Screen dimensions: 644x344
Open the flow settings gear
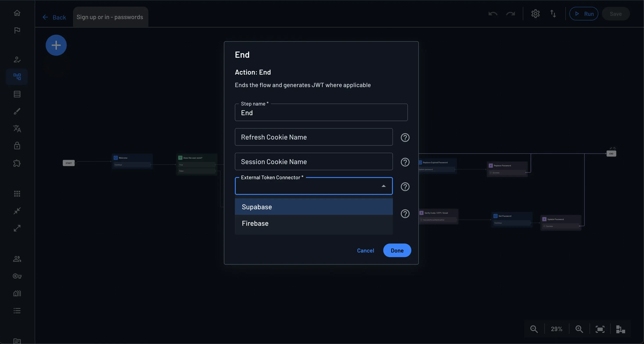pyautogui.click(x=536, y=14)
